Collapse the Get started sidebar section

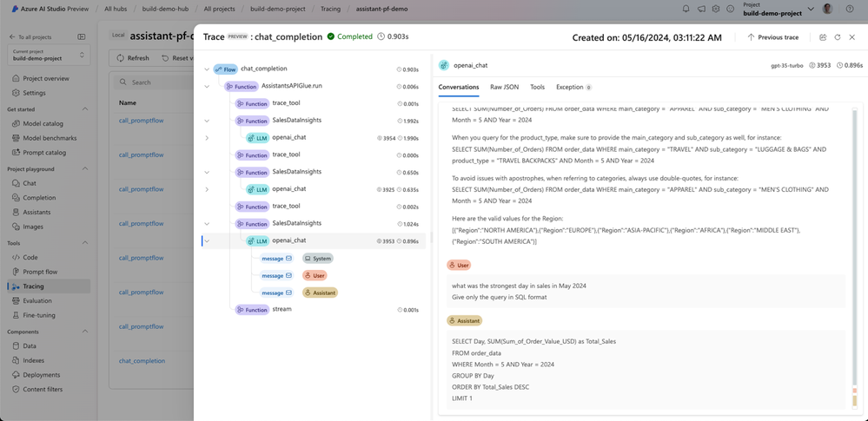coord(84,109)
